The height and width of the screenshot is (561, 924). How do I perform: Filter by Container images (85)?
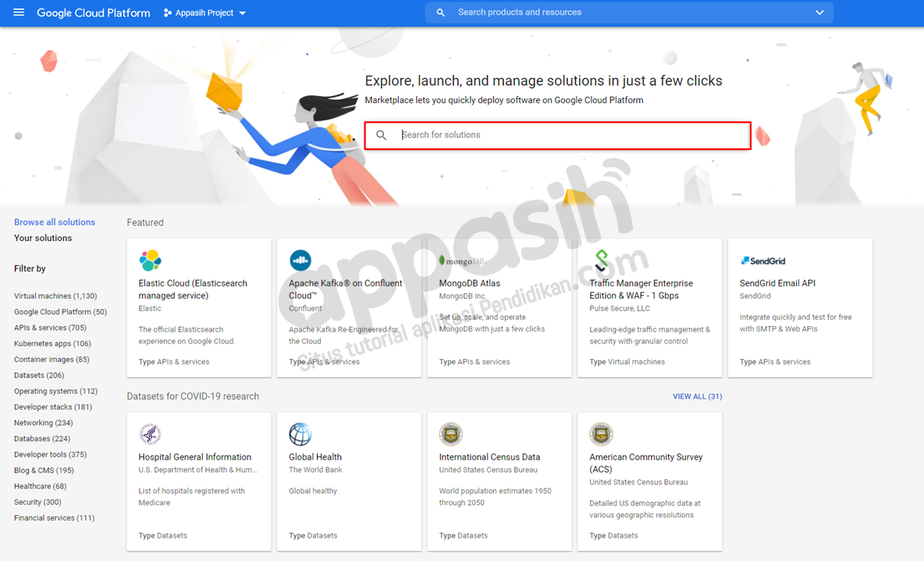coord(52,360)
